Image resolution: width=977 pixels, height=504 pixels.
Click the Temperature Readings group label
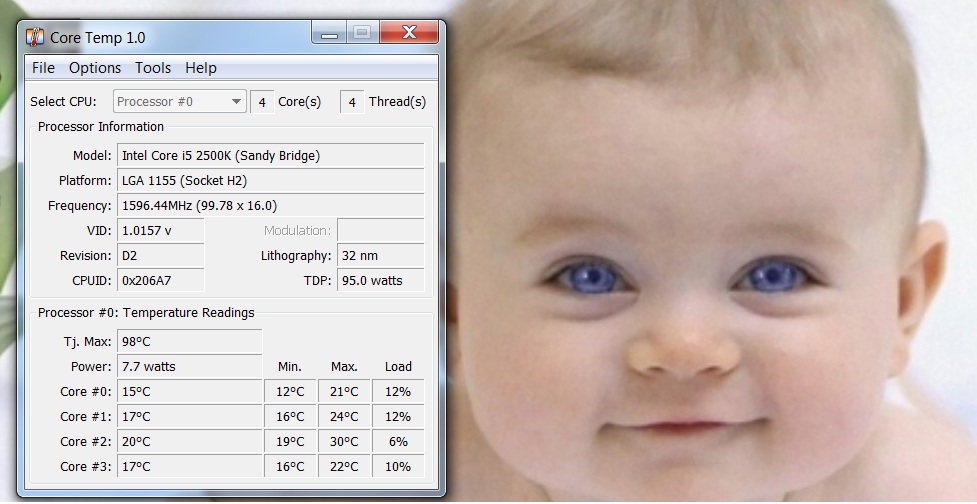[146, 313]
